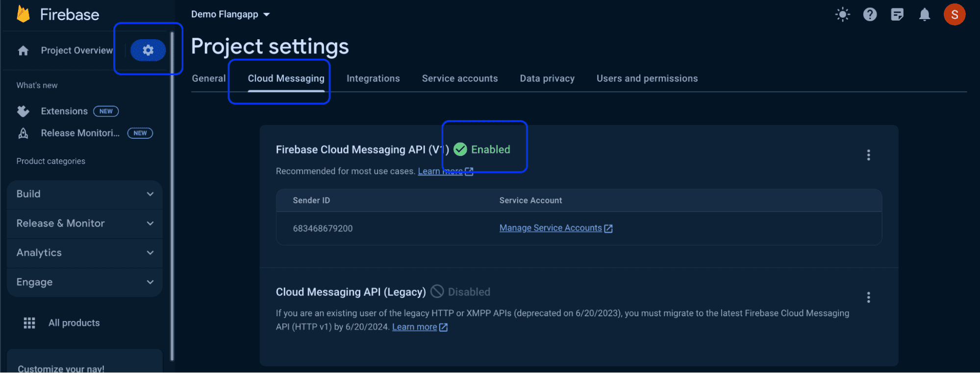Expand the Engage category
Screen dimensions: 980x373
85,282
